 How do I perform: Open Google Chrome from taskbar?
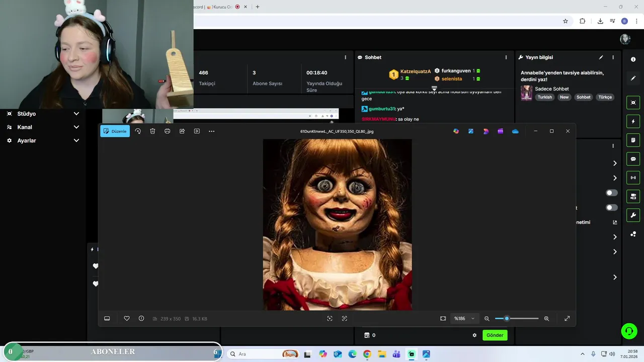(367, 354)
